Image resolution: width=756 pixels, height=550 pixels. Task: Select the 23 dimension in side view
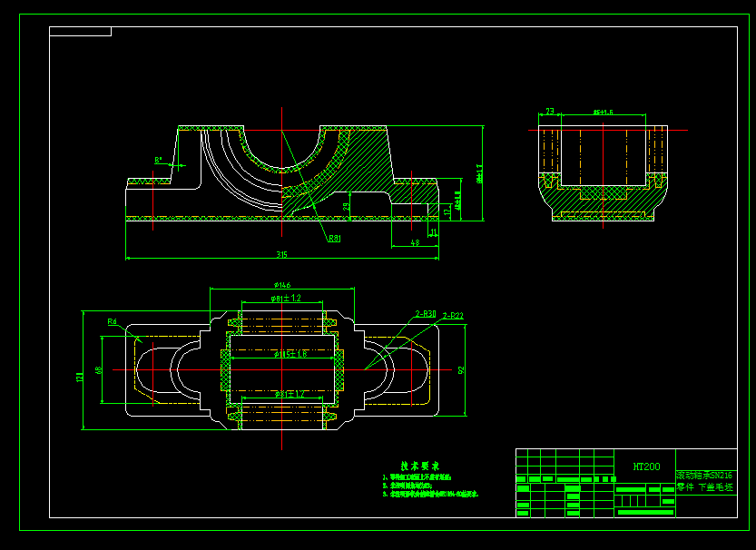pos(550,111)
